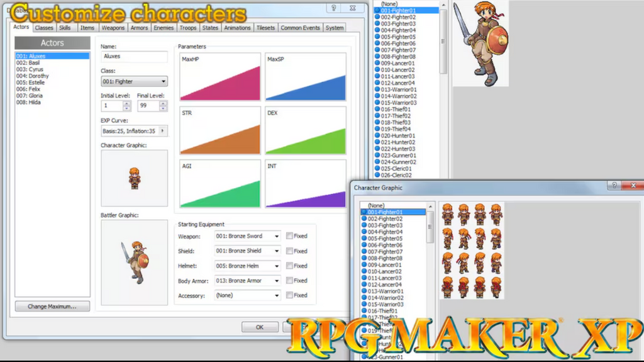Open the Battler Graphic preview box
The image size is (644, 362).
pyautogui.click(x=135, y=263)
